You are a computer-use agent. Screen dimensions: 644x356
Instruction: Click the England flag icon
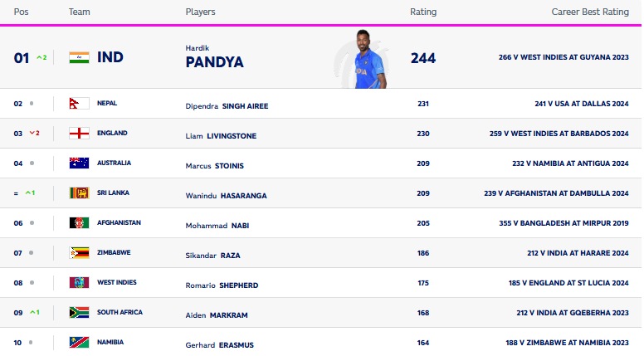79,134
